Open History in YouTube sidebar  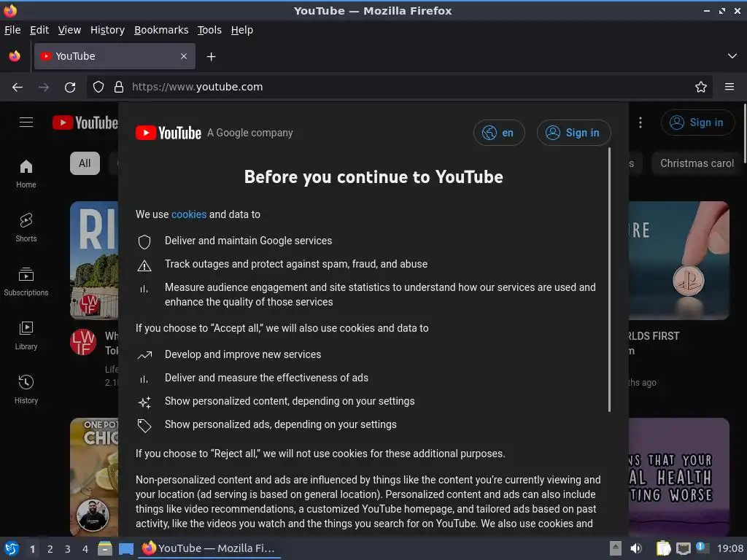26,389
